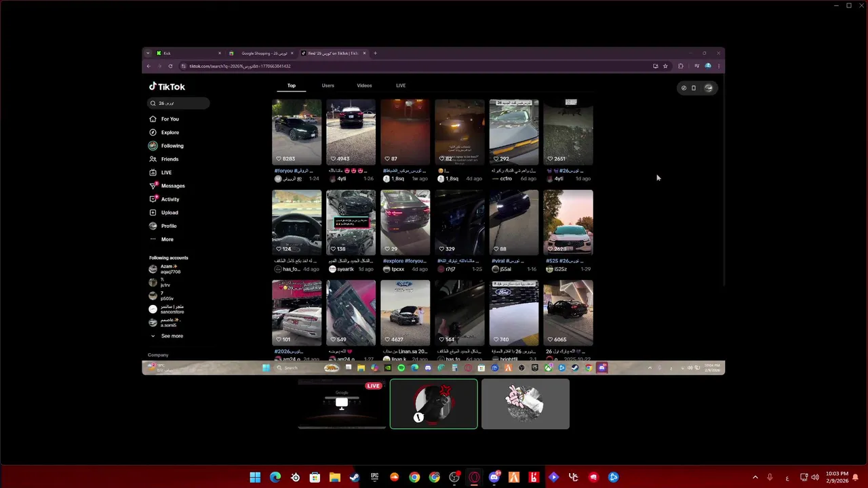Open video thumbnail with 6065 likes
Screen dimensions: 868x488
click(568, 312)
